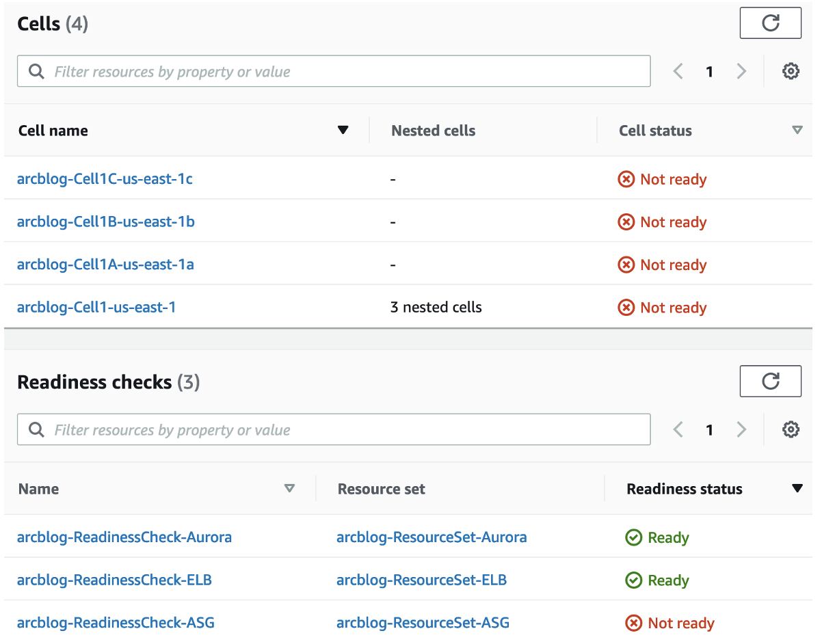This screenshot has width=822, height=644.
Task: Go to next page of Readiness checks
Action: click(x=741, y=429)
